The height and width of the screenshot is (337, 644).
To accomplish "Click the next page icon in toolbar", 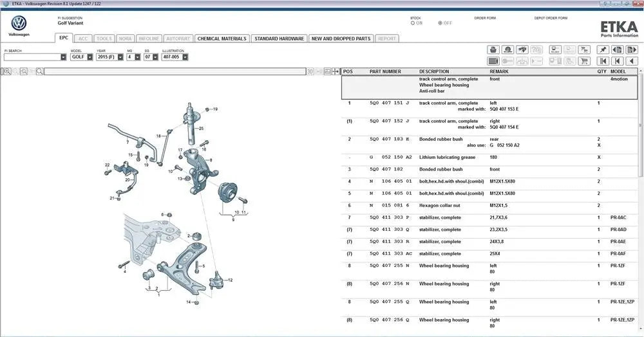I will tap(632, 50).
